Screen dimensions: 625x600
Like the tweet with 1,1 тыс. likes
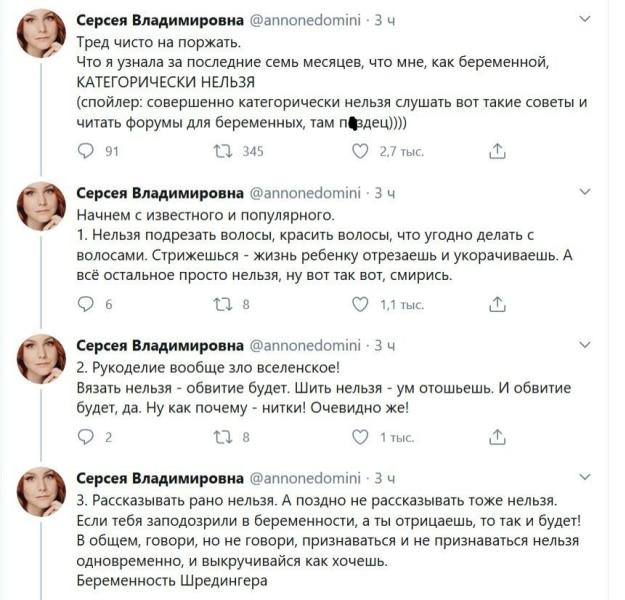(361, 305)
